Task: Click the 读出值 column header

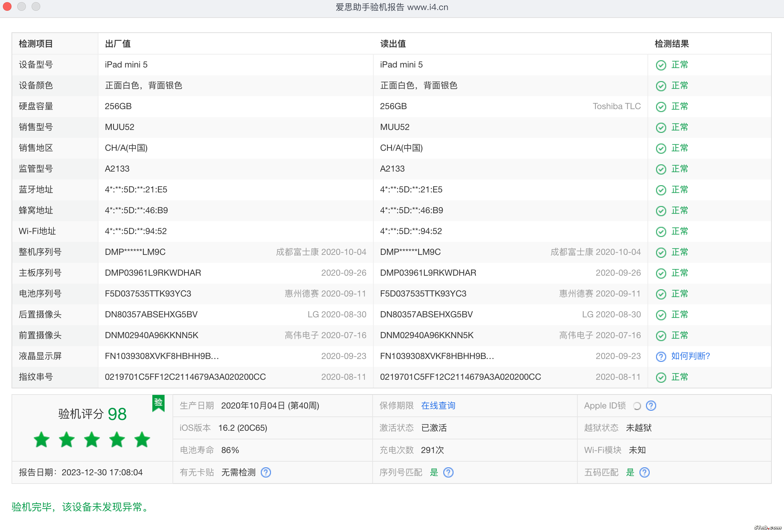Action: (x=393, y=44)
